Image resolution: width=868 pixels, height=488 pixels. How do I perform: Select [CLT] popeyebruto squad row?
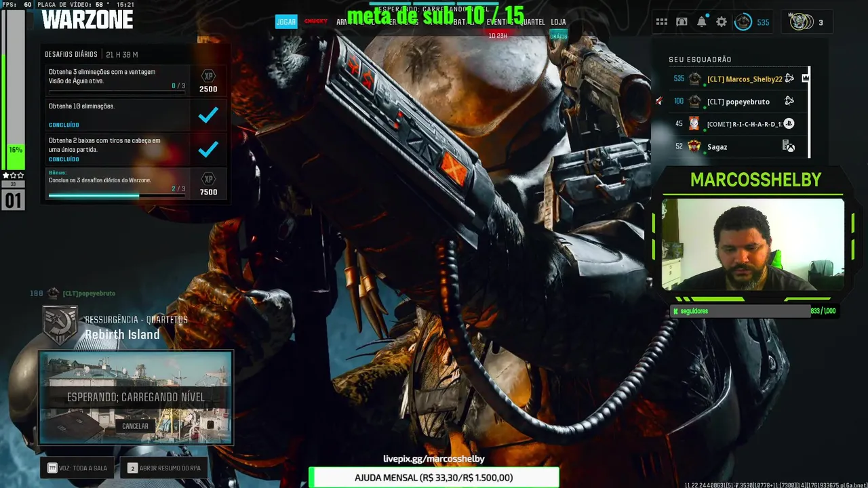click(738, 101)
